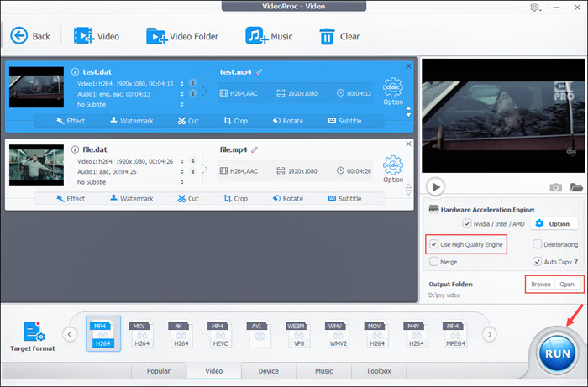Image resolution: width=588 pixels, height=387 pixels.
Task: Add a Video Folder
Action: click(x=182, y=36)
